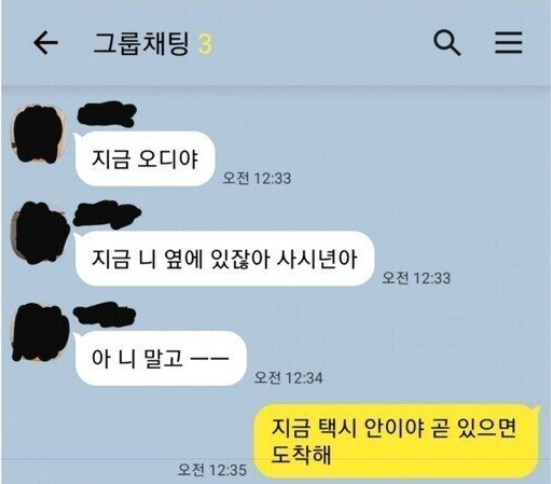Select the yellow 지금 택시 안이야 bubble

tap(396, 441)
